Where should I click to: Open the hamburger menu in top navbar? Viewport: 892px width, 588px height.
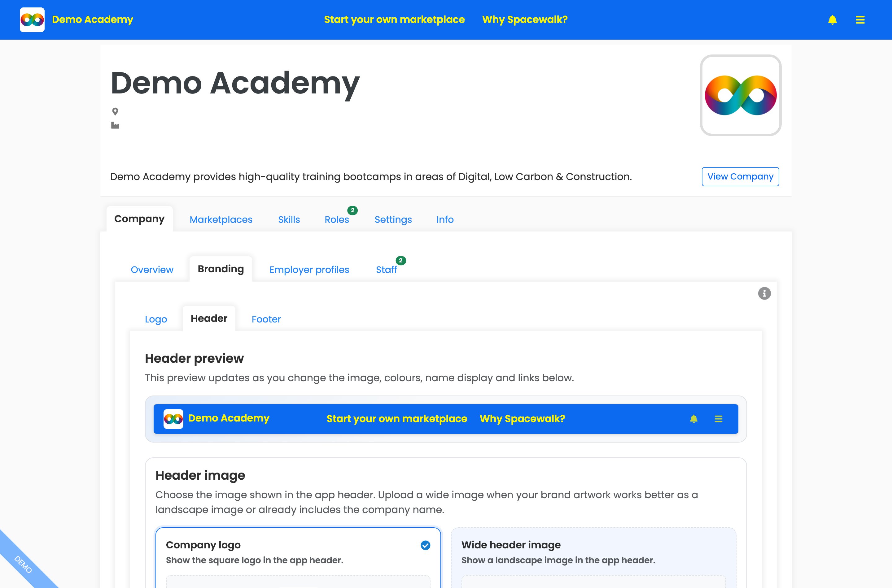pos(860,20)
